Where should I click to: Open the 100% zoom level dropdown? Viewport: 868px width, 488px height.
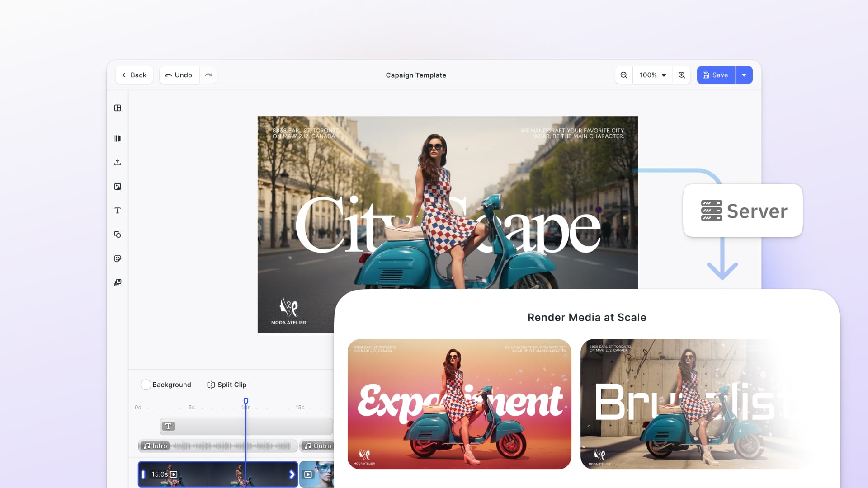(x=652, y=75)
